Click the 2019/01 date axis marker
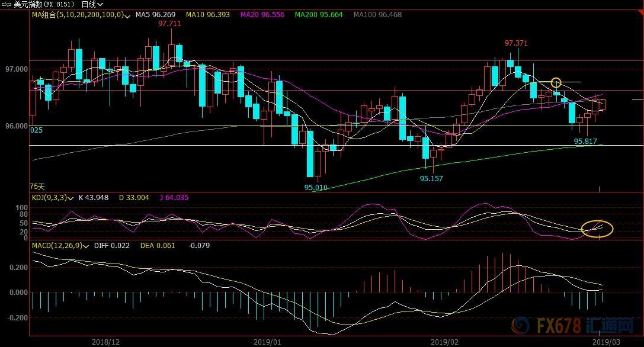Screen dimensions: 644x347 [x=268, y=342]
